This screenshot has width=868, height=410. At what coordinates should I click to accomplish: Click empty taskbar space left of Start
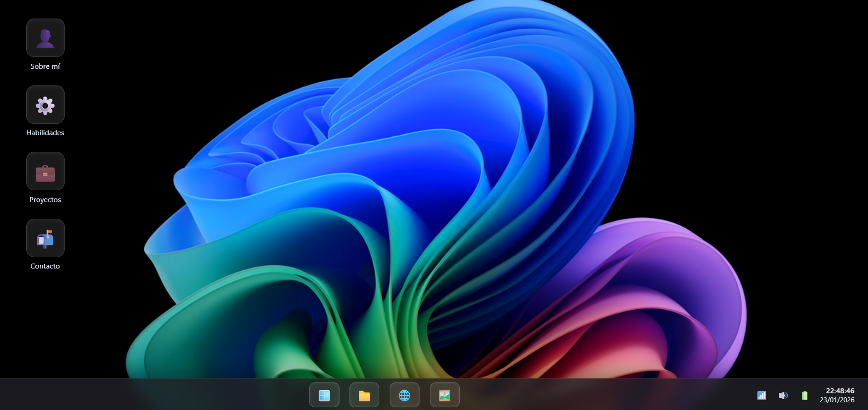(154, 395)
